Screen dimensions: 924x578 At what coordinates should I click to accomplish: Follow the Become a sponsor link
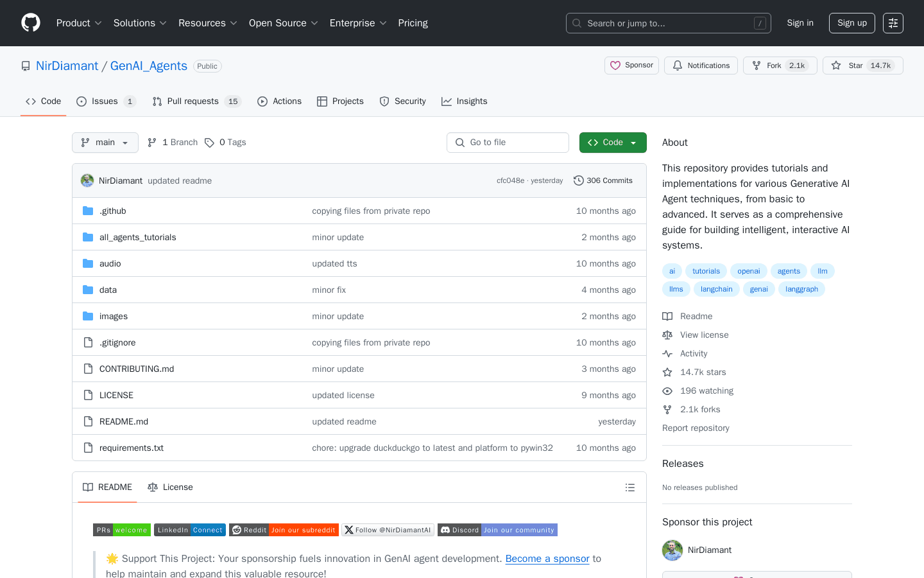point(547,559)
